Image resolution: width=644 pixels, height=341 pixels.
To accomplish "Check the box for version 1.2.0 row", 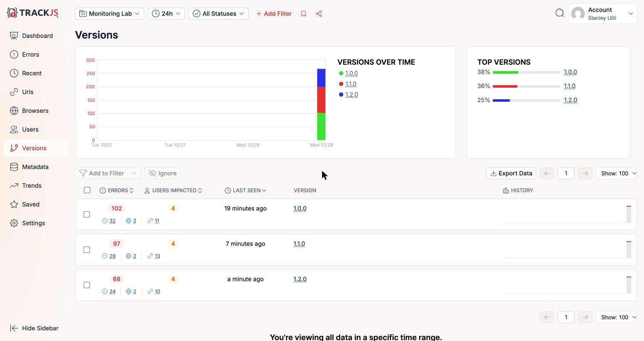I will [86, 285].
